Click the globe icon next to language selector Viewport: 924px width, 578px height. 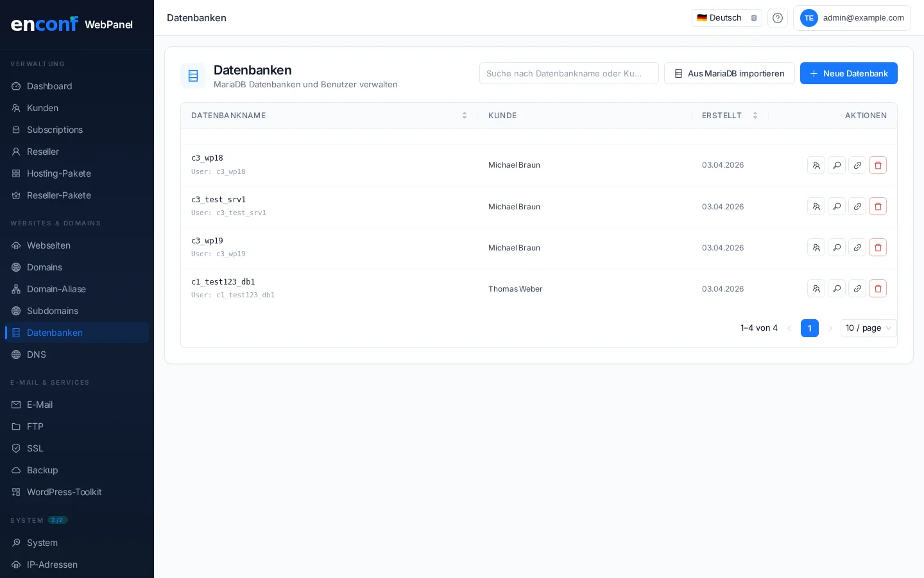coord(754,18)
